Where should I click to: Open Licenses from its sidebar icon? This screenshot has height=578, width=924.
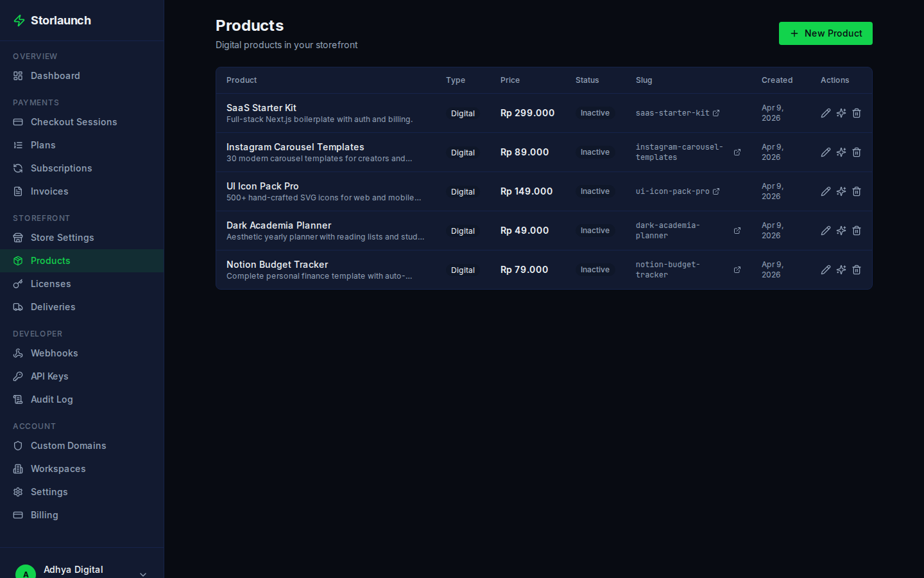[18, 283]
